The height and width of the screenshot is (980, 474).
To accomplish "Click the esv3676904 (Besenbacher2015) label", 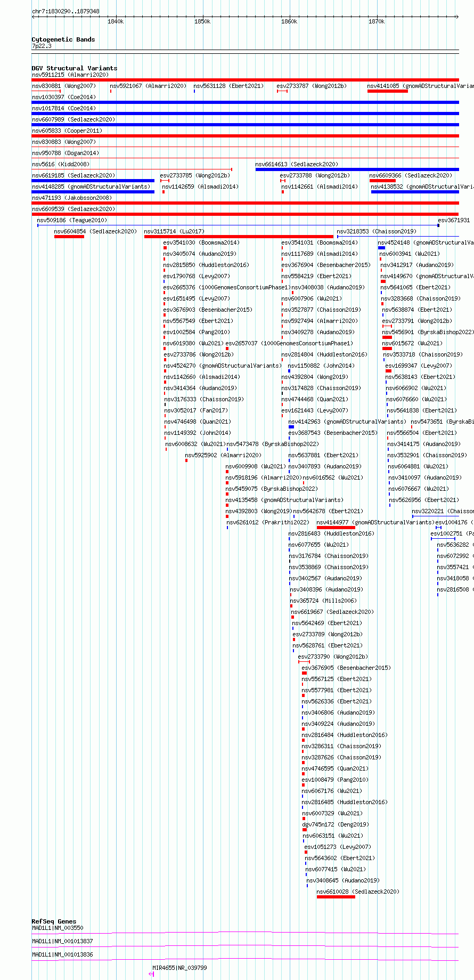I will 326,265.
